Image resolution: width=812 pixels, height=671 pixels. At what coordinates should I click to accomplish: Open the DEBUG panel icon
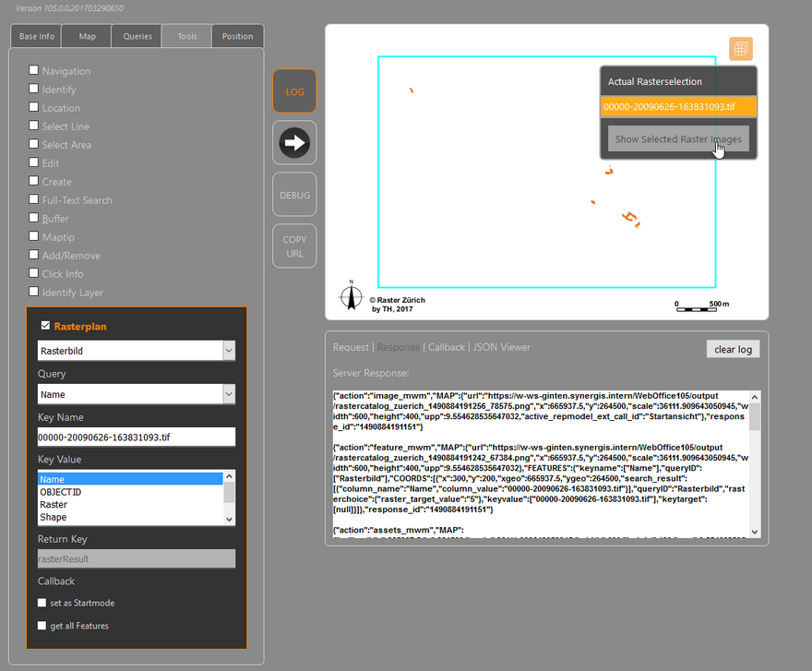click(294, 194)
